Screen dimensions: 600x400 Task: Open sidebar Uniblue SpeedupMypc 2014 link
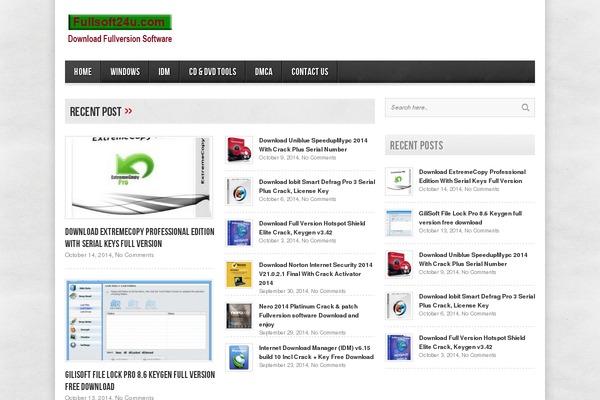(473, 259)
